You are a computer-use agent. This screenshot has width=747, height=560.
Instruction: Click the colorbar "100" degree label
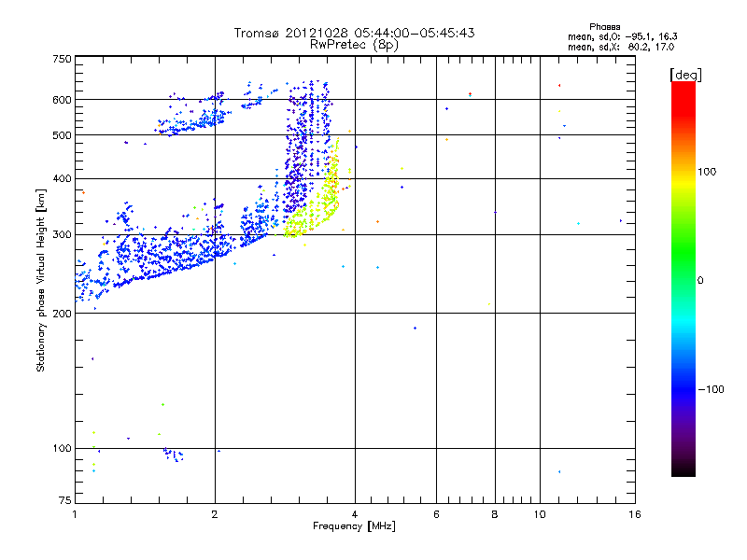tap(707, 172)
